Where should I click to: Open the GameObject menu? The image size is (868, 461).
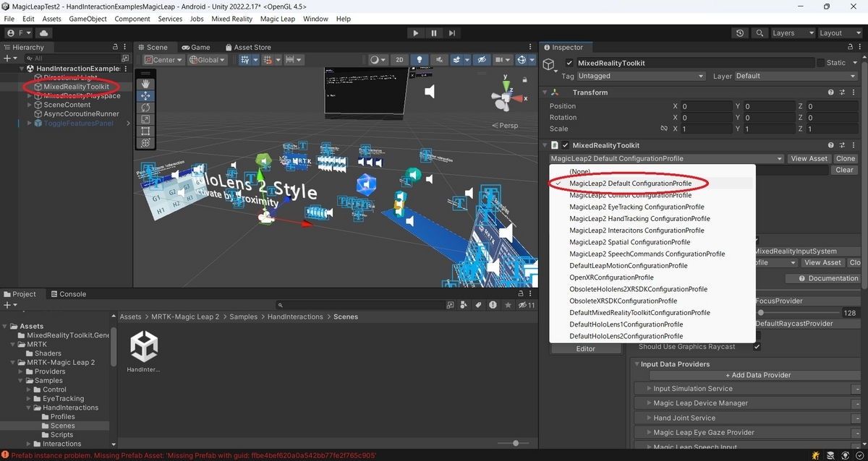pos(88,19)
